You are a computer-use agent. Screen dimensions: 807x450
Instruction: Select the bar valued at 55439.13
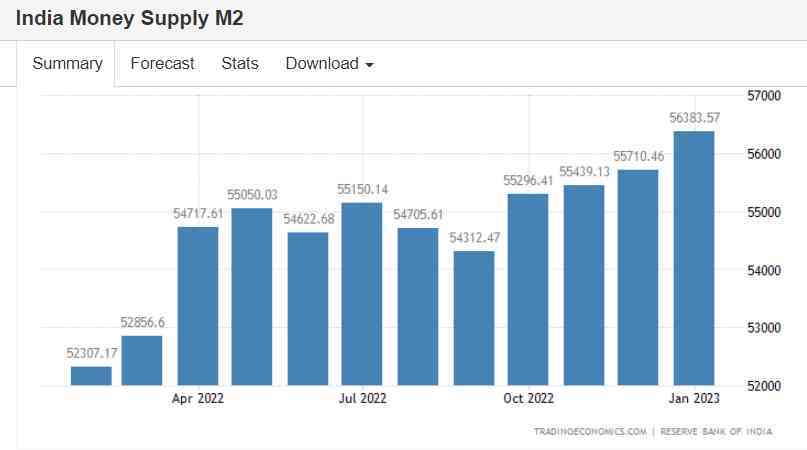(x=584, y=285)
